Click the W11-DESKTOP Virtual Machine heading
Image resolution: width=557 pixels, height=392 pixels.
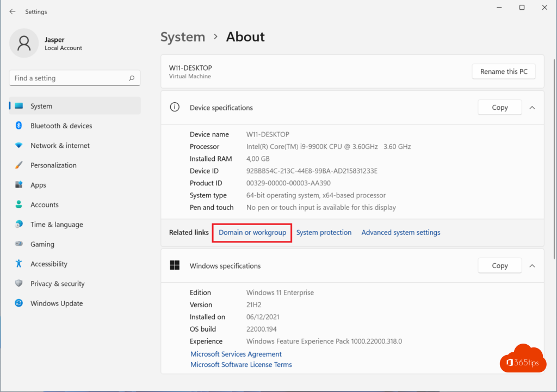(190, 71)
